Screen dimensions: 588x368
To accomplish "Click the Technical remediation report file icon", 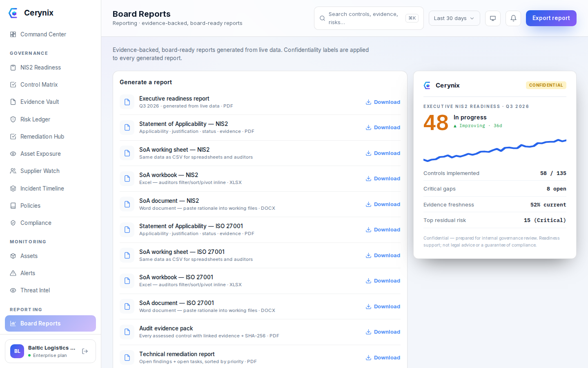I will [127, 357].
